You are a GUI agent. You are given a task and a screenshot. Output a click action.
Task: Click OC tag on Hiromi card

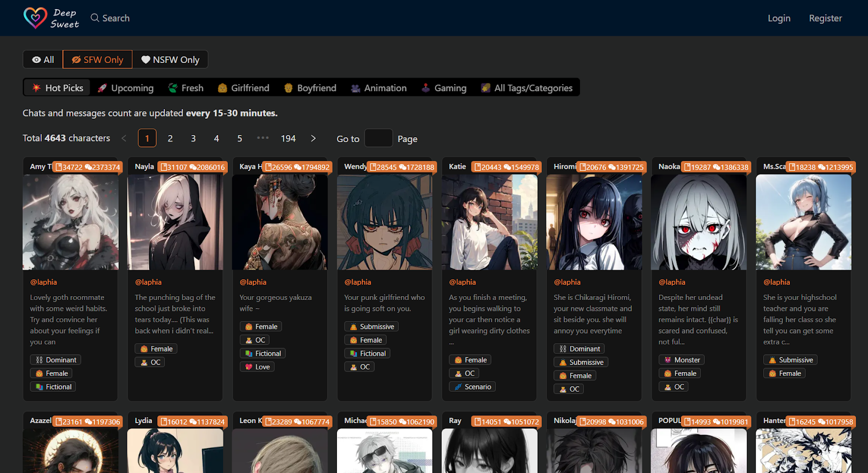(569, 389)
